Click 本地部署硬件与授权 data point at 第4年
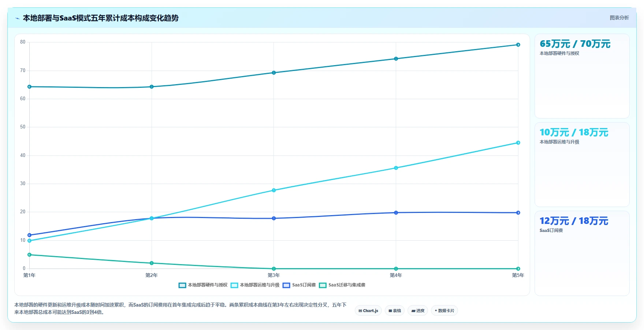 pos(396,59)
